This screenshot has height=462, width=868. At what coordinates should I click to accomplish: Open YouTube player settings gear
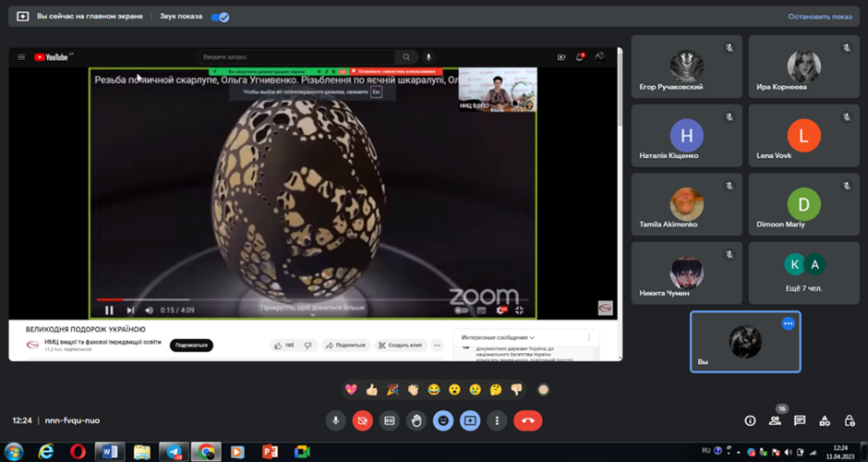[501, 310]
